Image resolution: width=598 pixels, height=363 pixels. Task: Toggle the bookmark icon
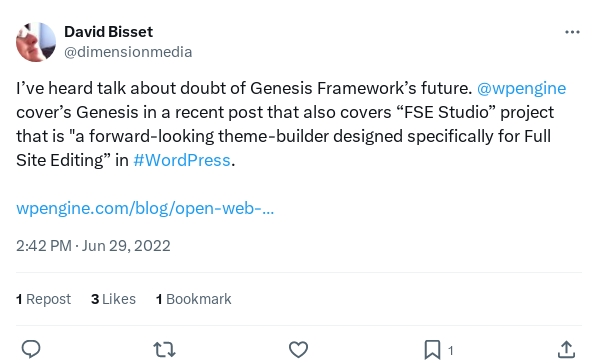coord(432,350)
